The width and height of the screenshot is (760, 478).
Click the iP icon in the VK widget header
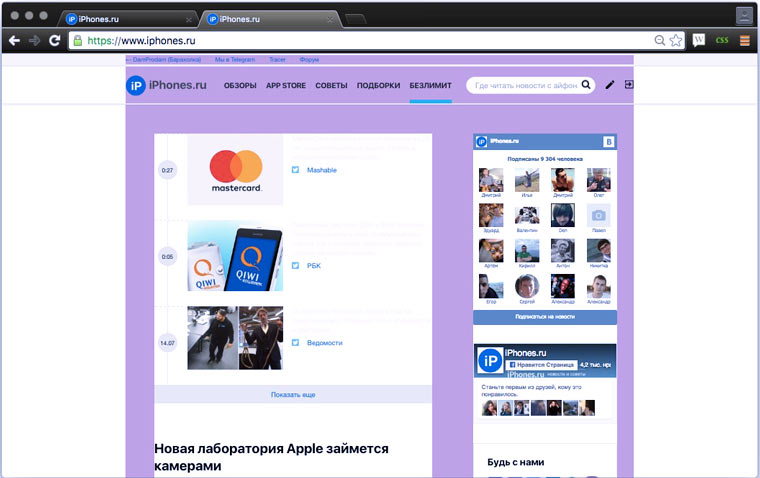[481, 142]
